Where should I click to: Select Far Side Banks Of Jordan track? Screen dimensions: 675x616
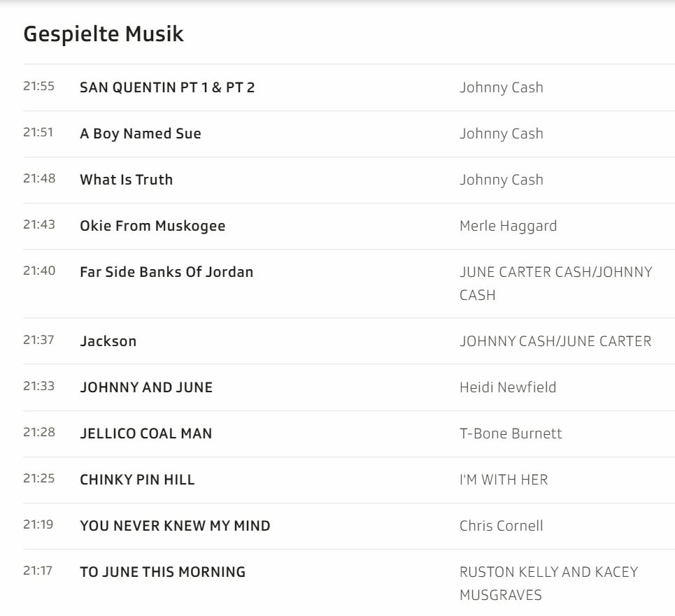pos(166,272)
